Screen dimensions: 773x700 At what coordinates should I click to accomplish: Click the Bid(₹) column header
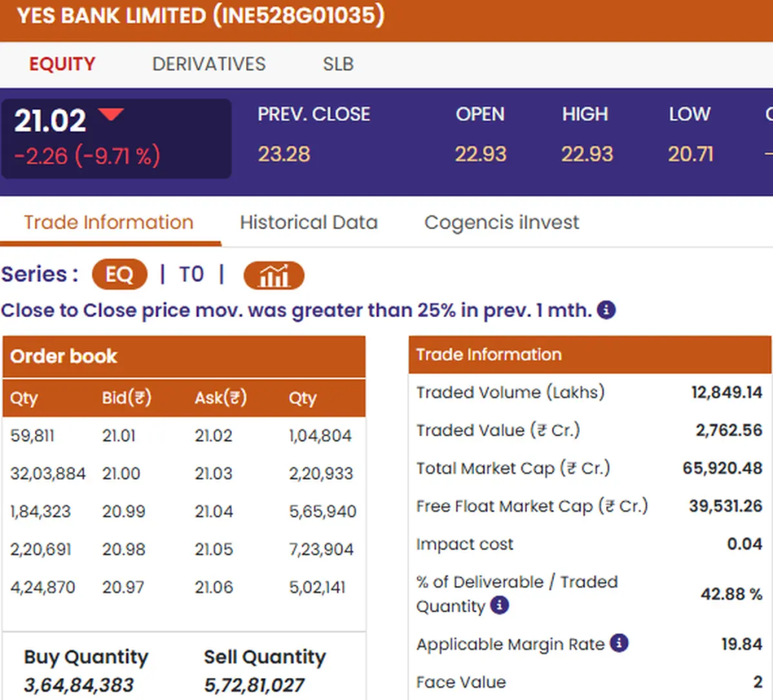coord(127,398)
